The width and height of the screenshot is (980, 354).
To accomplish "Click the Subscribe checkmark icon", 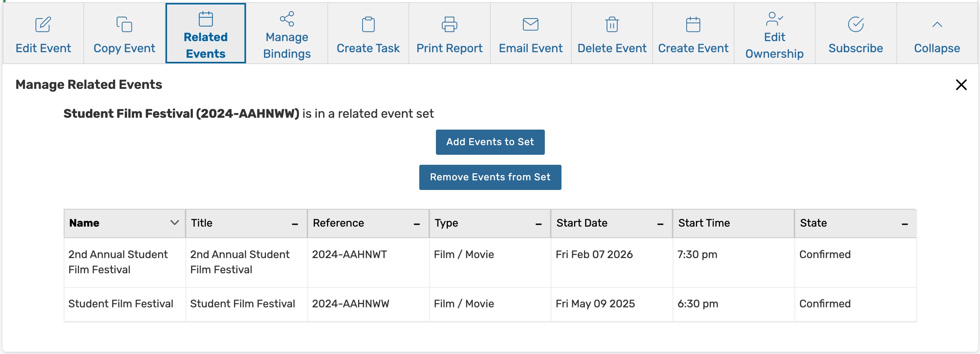I will (x=856, y=24).
